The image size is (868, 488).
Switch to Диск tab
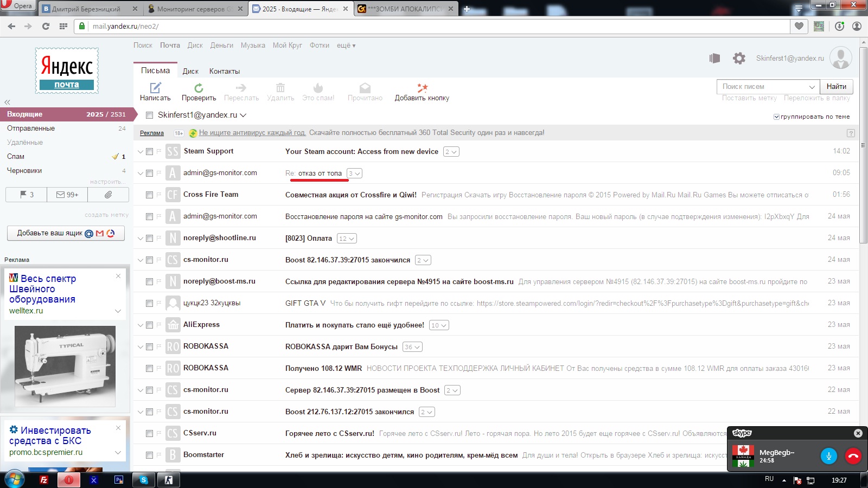(x=190, y=71)
